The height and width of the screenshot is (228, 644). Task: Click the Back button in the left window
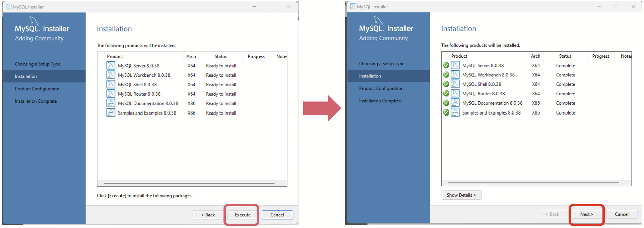click(208, 215)
